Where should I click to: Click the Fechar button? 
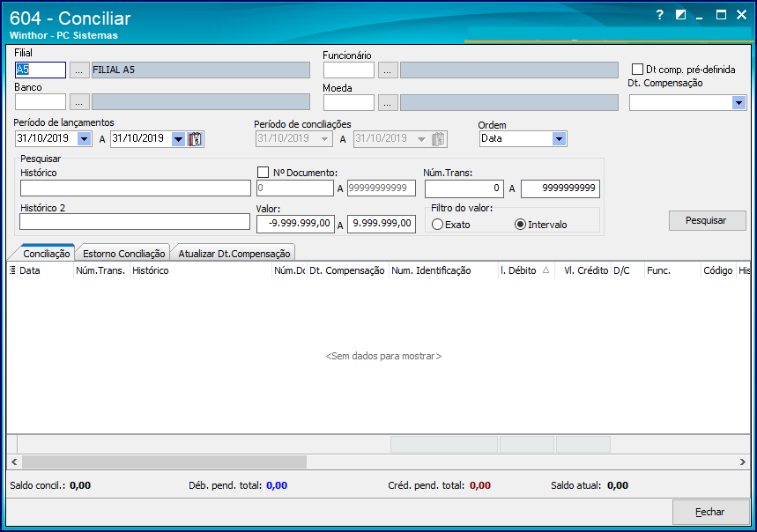pyautogui.click(x=710, y=512)
